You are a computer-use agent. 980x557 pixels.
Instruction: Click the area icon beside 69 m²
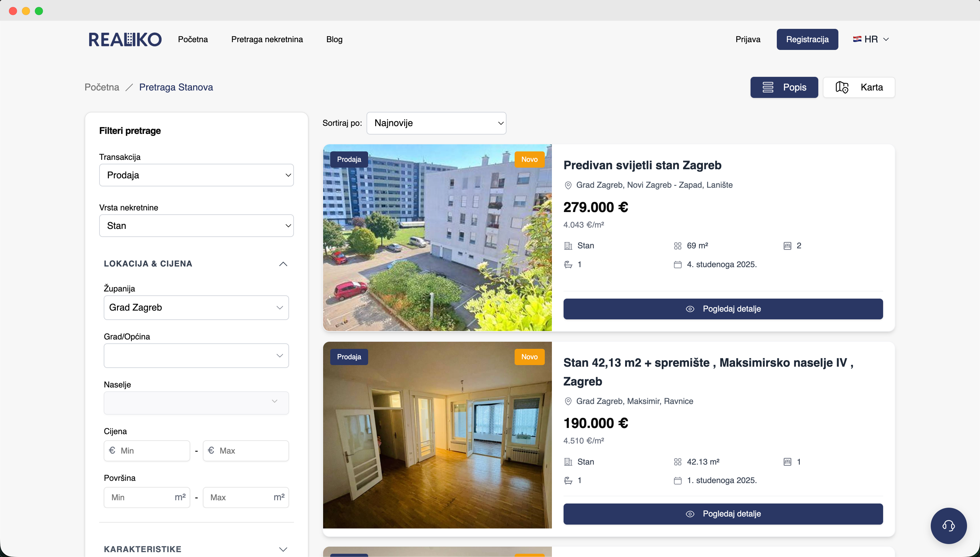click(x=678, y=246)
